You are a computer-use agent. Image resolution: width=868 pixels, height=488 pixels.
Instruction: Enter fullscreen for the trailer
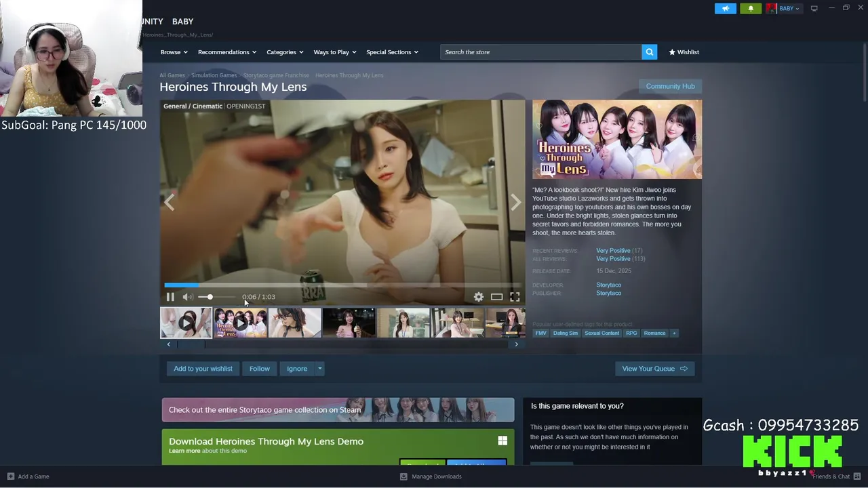[515, 297]
